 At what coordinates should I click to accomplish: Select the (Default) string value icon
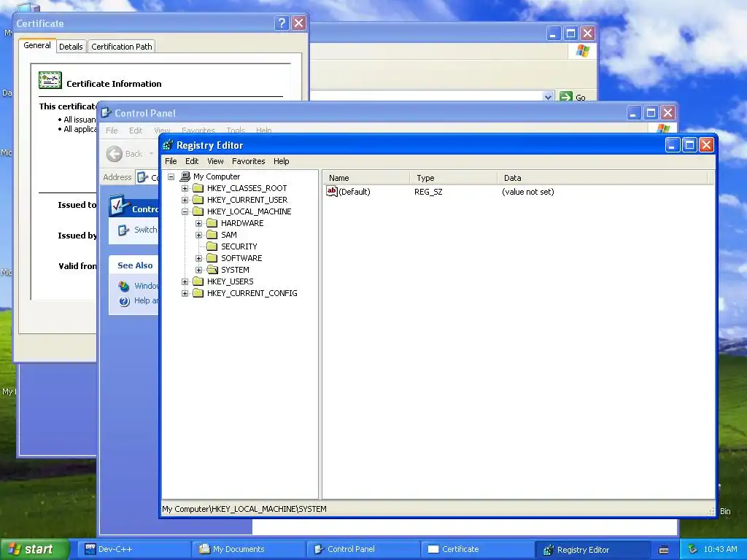tap(332, 192)
